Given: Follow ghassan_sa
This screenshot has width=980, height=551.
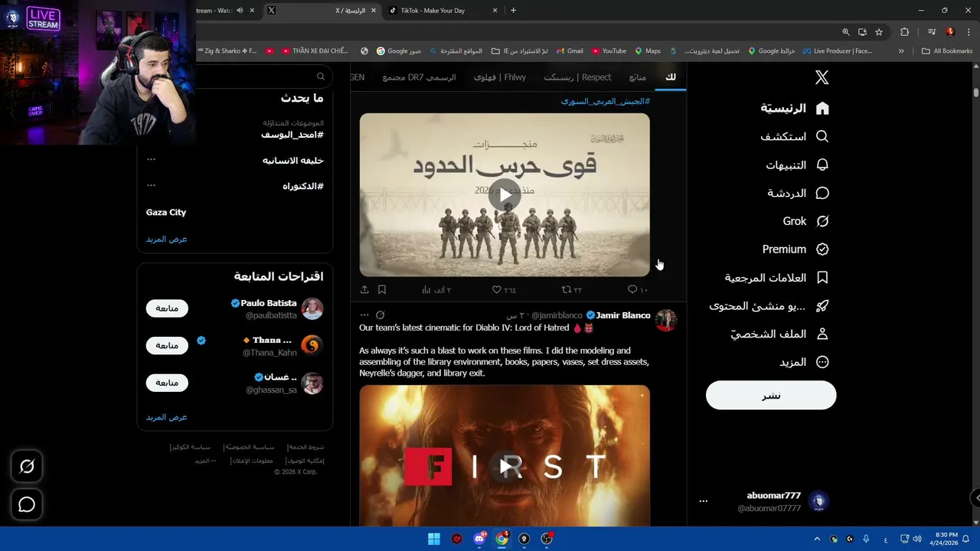Looking at the screenshot, I should coord(167,383).
